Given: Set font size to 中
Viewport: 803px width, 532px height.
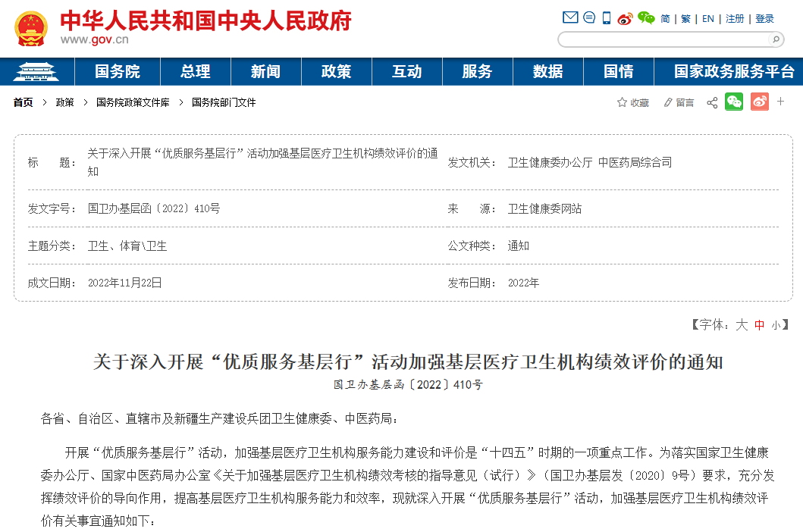Looking at the screenshot, I should 760,324.
